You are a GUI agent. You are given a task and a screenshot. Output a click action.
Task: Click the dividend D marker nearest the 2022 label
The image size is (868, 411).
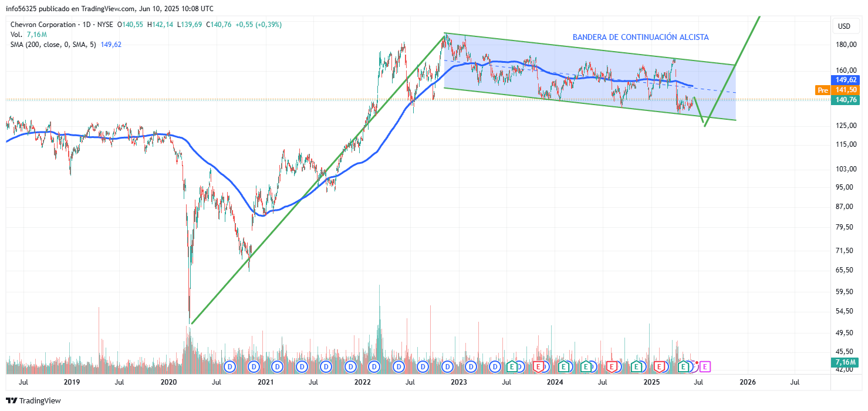(374, 366)
